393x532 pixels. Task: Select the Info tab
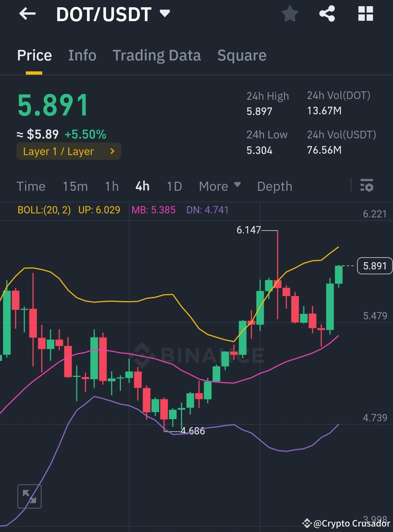[x=82, y=55]
